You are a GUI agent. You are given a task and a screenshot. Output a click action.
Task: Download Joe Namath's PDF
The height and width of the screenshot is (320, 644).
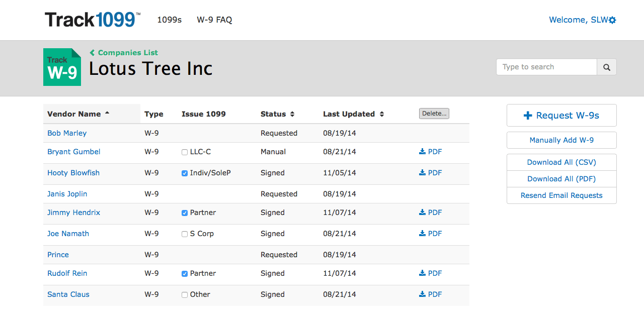430,234
